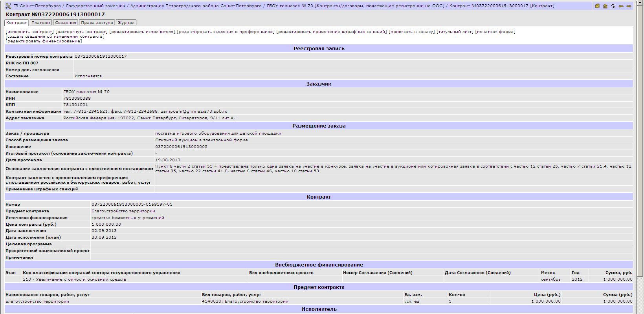Open the Журнал tab
The image size is (644, 314).
point(126,23)
